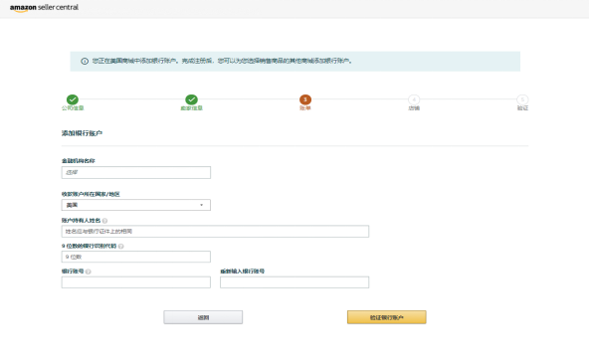Click the 店铺 step label in progress bar
This screenshot has width=590, height=364.
[414, 108]
